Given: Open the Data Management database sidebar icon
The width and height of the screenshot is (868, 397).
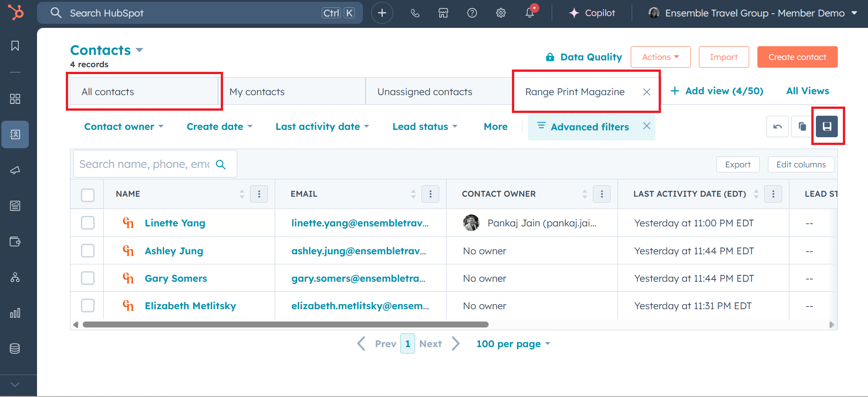Looking at the screenshot, I should point(15,349).
